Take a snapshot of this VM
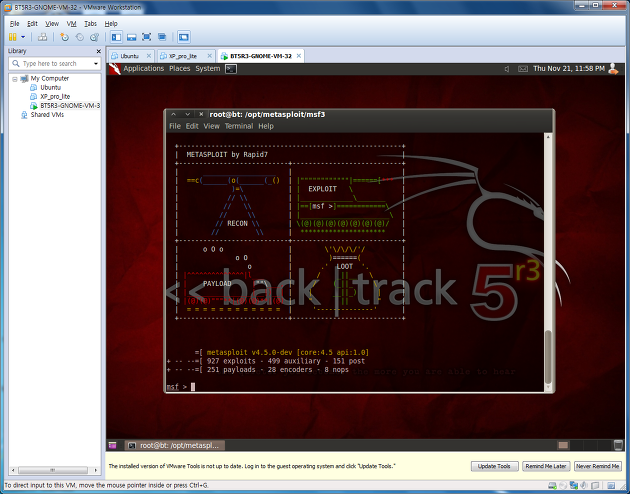Screen dimensions: 630x494 pos(64,37)
